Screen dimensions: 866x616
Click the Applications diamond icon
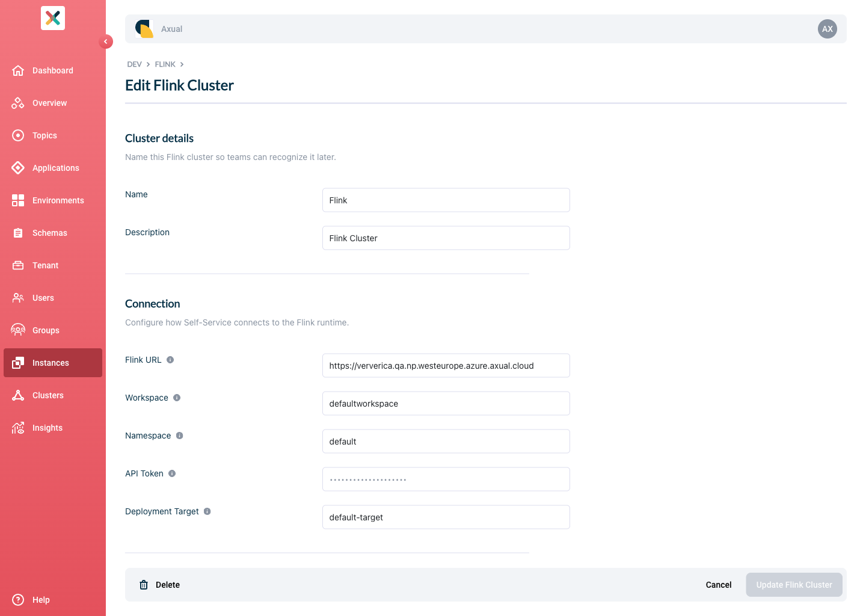click(x=18, y=168)
